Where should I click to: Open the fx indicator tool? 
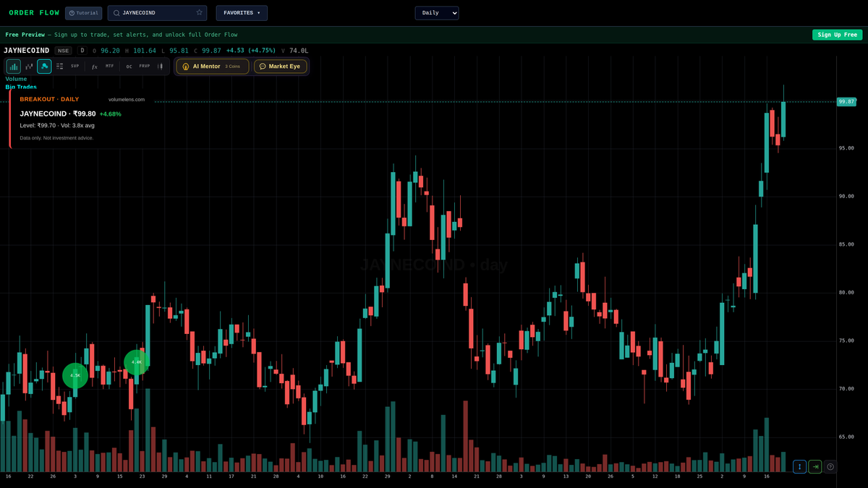click(x=94, y=66)
